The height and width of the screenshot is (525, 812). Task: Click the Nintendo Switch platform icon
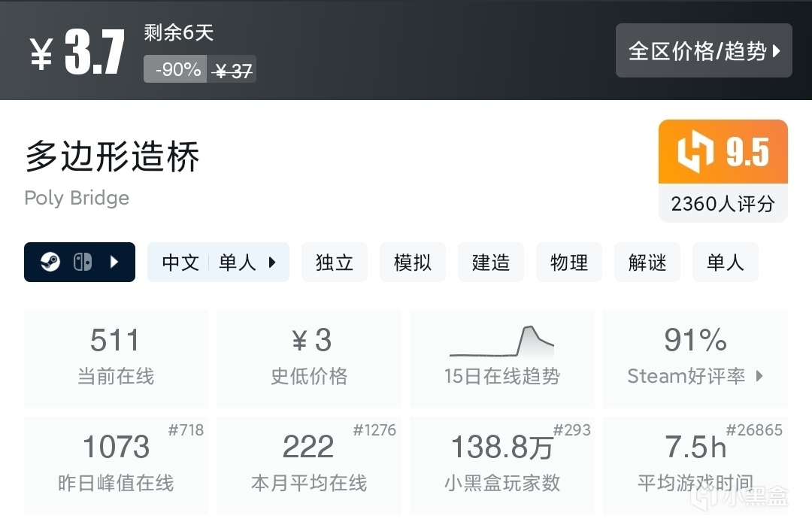point(82,262)
